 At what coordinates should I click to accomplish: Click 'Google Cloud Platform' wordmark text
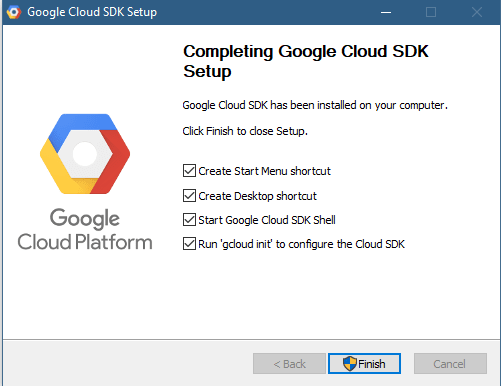coord(85,230)
